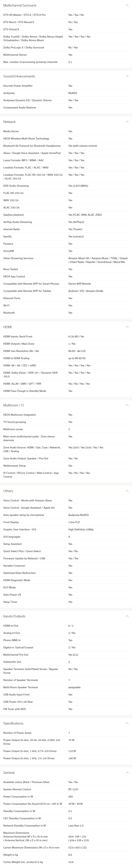Click the '6 (3x 8K) / No' value
The height and width of the screenshot is (868, 132).
pos(76,337)
